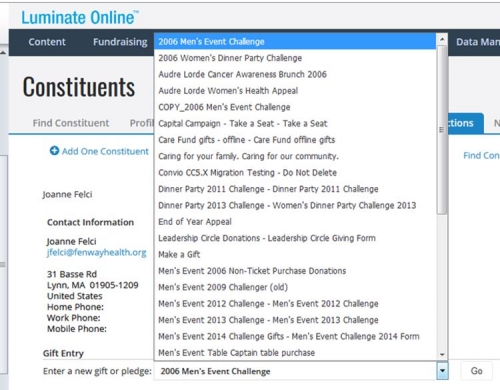The height and width of the screenshot is (390, 500).
Task: Open the Fundraising menu
Action: pos(120,42)
